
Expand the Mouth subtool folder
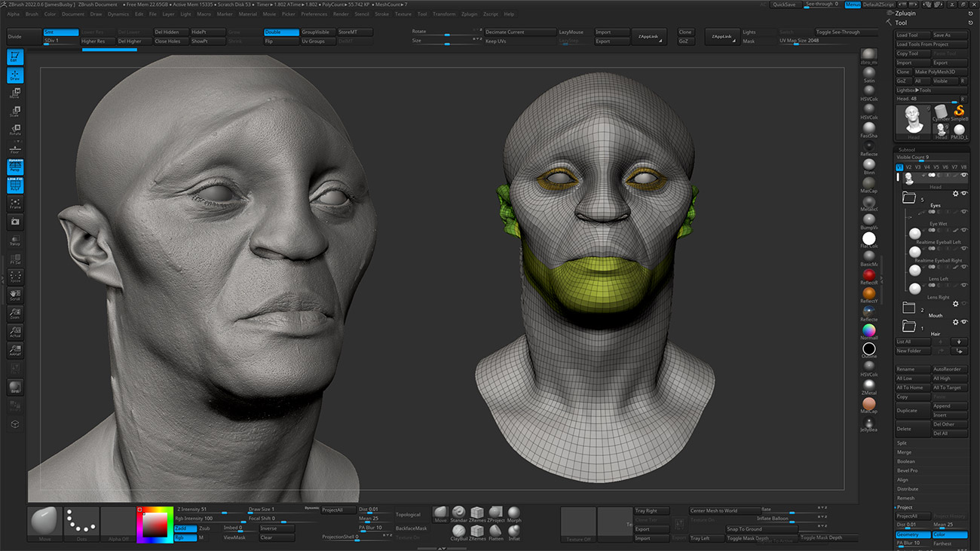click(x=909, y=308)
